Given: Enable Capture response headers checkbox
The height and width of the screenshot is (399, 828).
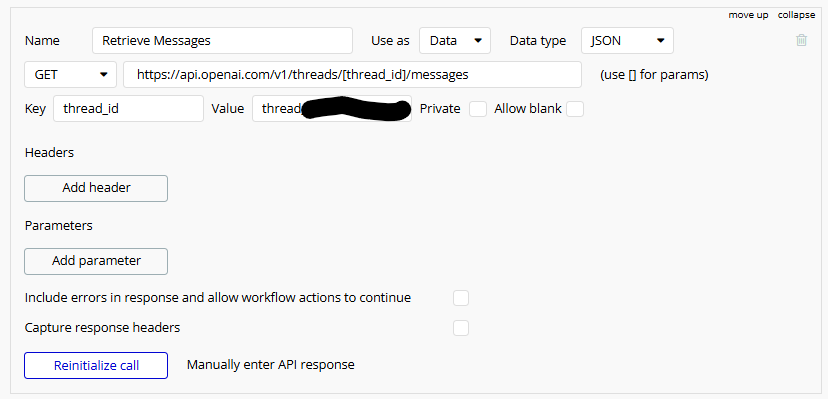Looking at the screenshot, I should [460, 328].
